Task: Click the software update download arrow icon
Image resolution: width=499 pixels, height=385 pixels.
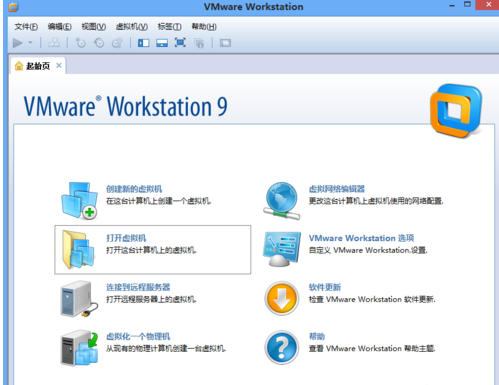Action: coord(282,298)
